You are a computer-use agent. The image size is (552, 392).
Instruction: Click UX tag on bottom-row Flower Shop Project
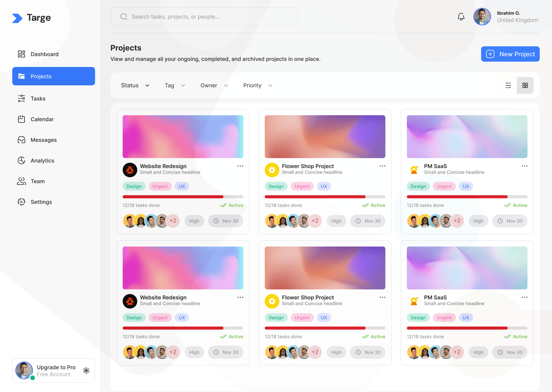click(x=324, y=318)
